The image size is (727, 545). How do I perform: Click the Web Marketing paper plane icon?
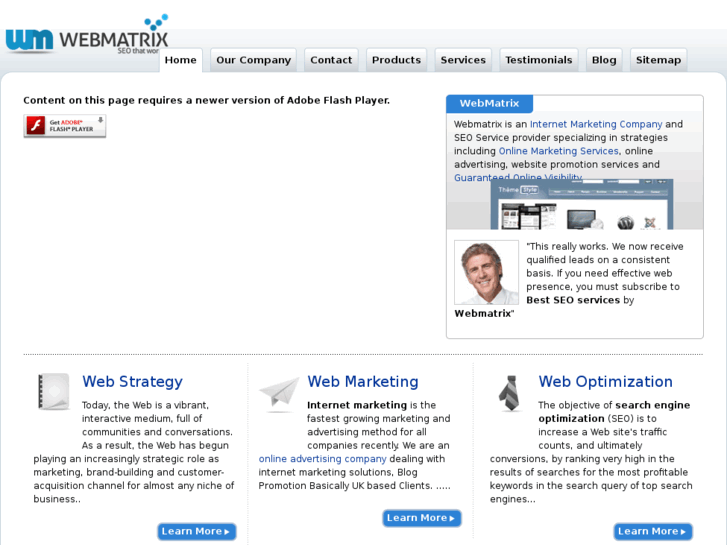[x=279, y=394]
